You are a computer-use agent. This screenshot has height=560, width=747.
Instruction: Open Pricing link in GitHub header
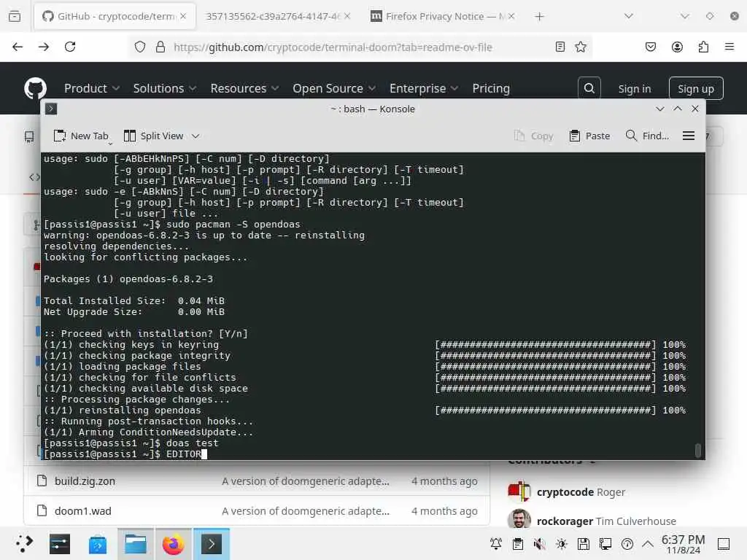point(491,88)
